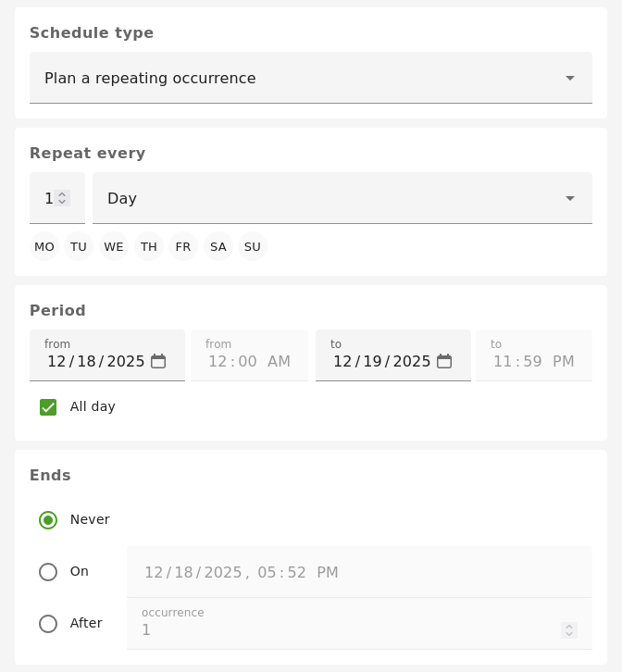The height and width of the screenshot is (672, 622).
Task: Click the from date field 12/18/2025
Action: (95, 361)
